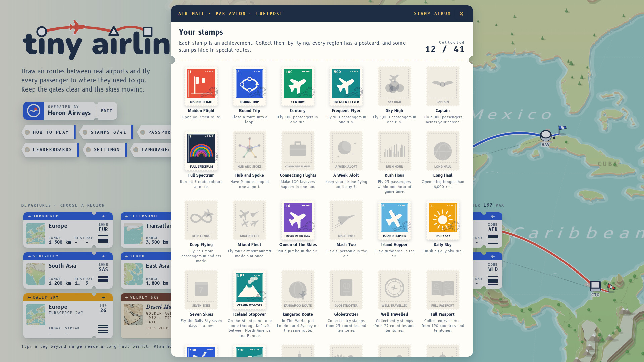Image resolution: width=644 pixels, height=362 pixels.
Task: Click the Maiden Flight stamp icon
Action: click(201, 86)
